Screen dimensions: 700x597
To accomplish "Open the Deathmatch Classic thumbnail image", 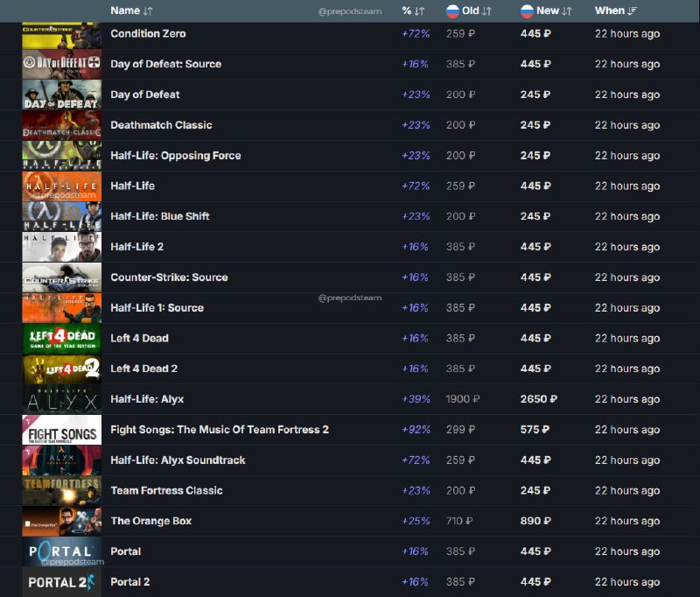I will pyautogui.click(x=61, y=125).
